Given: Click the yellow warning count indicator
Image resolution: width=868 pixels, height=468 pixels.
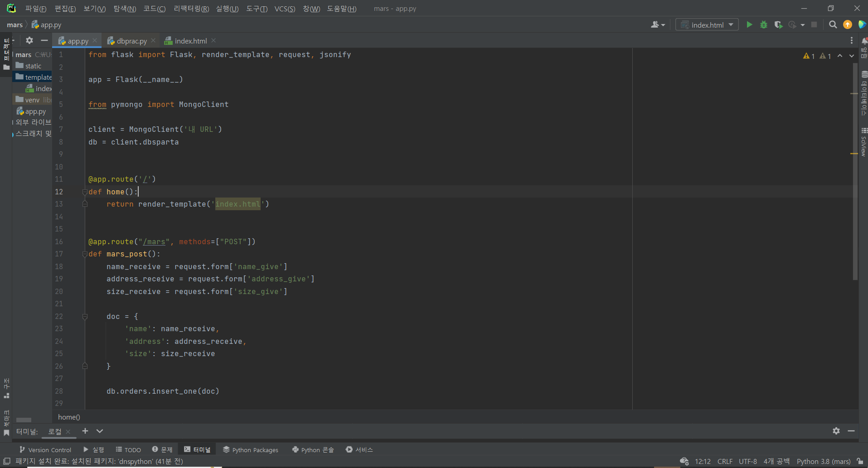Looking at the screenshot, I should (809, 56).
